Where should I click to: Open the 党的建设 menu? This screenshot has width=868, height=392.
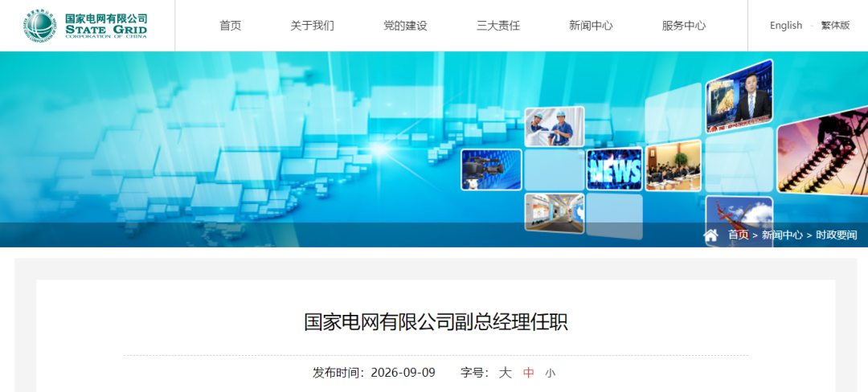[405, 26]
